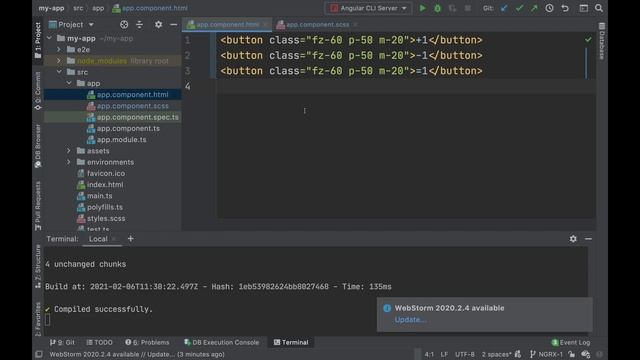The height and width of the screenshot is (360, 640).
Task: Click the locate file target icon in Project panel
Action: (x=124, y=25)
